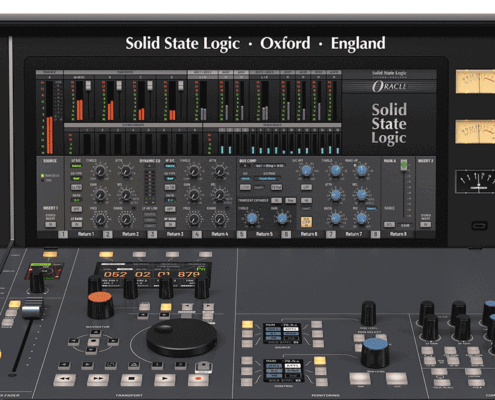Click the Dim Level knob above Mon Select
This screenshot has height=400, width=495.
(x=369, y=313)
